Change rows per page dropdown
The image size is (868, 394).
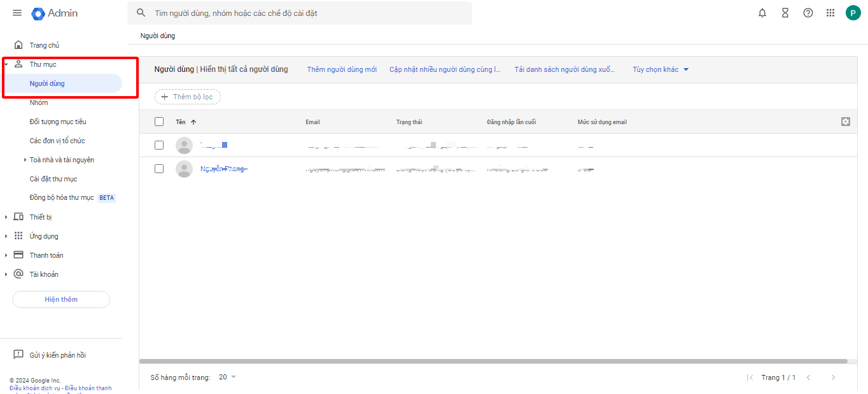pyautogui.click(x=227, y=377)
